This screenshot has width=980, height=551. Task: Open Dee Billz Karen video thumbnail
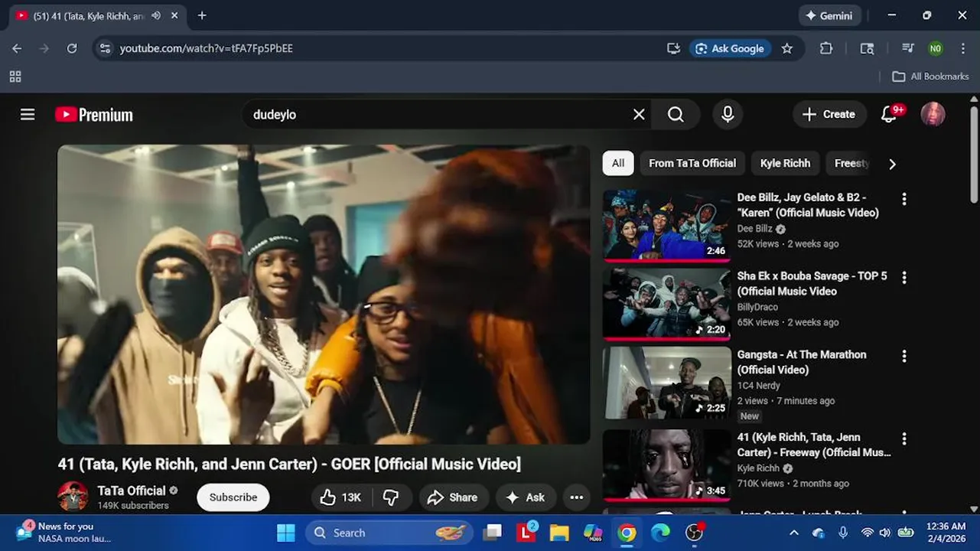667,226
